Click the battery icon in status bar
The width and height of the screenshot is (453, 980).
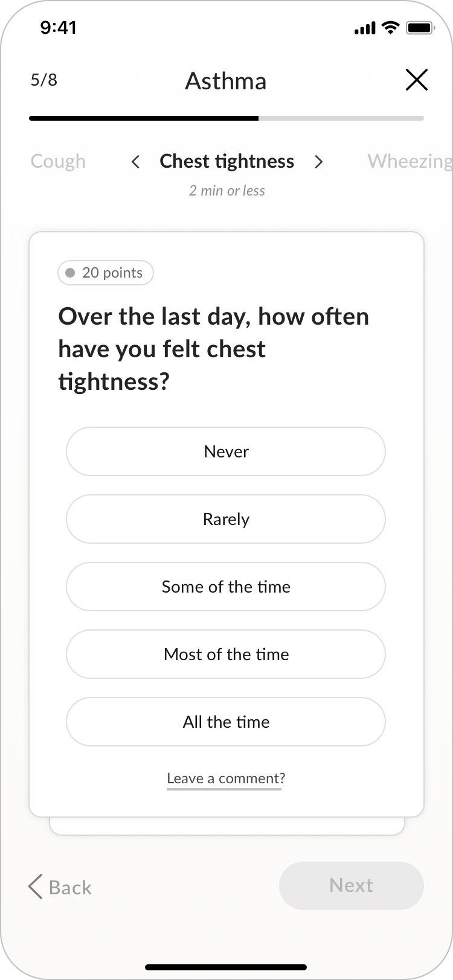420,27
